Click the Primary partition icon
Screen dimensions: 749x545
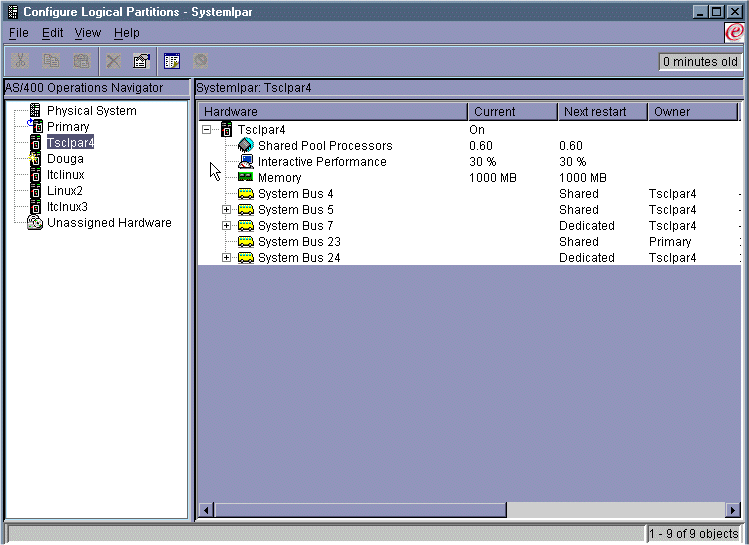[35, 126]
